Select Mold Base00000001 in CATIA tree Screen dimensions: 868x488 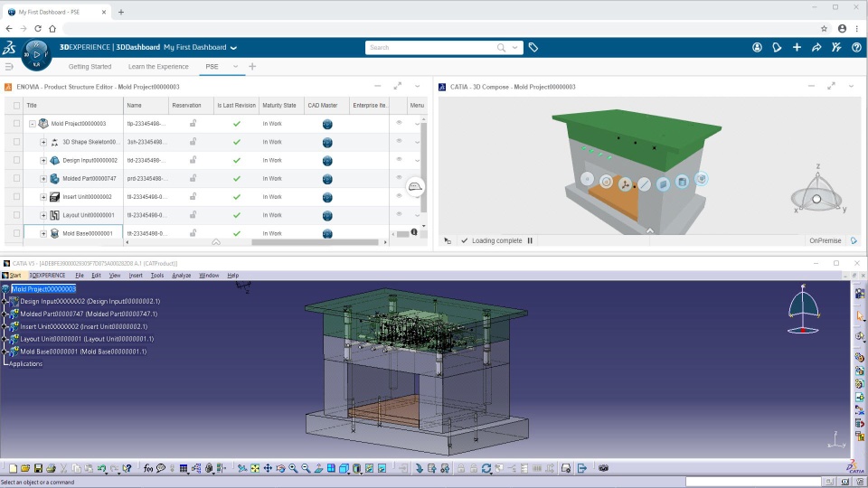(83, 352)
